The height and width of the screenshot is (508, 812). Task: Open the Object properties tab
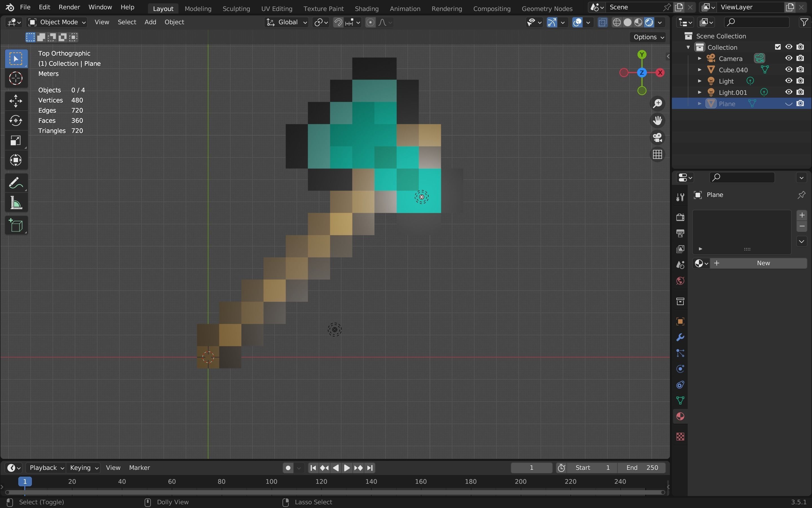(x=680, y=321)
